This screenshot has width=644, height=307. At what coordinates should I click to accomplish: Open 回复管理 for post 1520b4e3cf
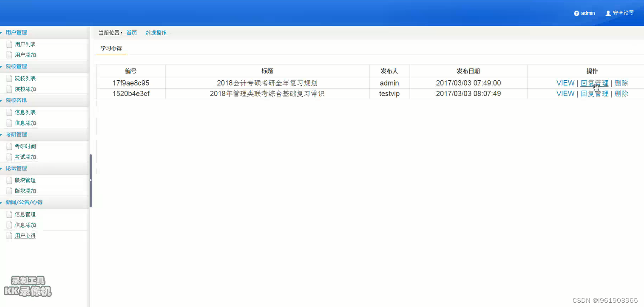point(594,94)
